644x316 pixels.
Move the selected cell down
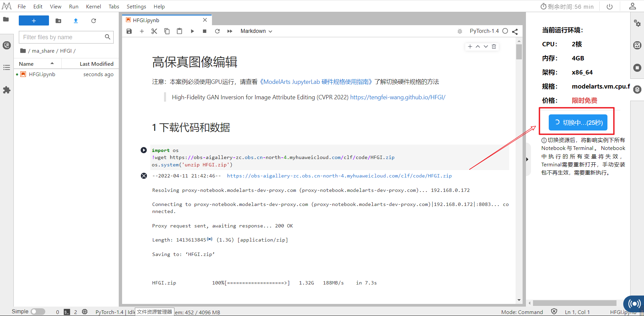(x=486, y=47)
